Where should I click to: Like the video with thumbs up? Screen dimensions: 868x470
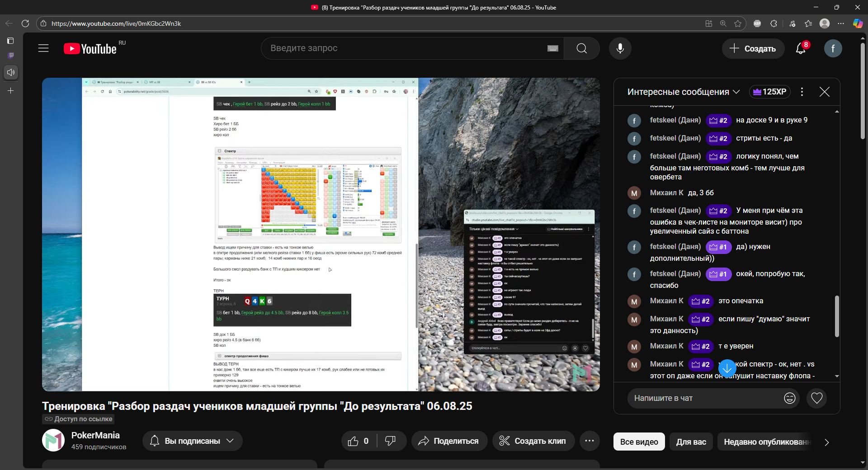click(359, 441)
